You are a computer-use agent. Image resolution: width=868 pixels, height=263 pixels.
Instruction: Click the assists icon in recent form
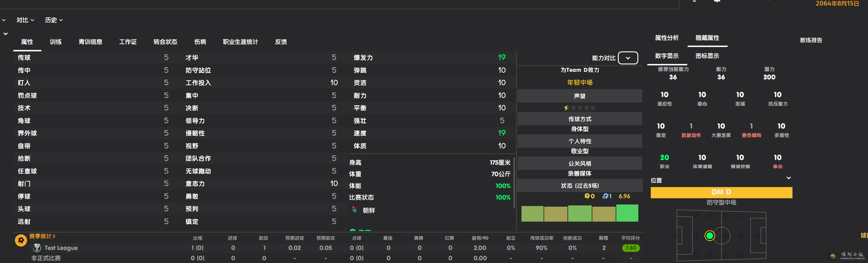pos(605,196)
